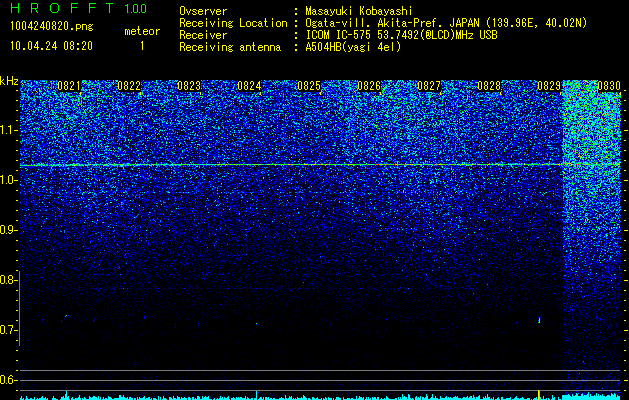Image resolution: width=629 pixels, height=400 pixels.
Task: Click the A504HB(yagi 4el) antenna text
Action: [x=353, y=47]
